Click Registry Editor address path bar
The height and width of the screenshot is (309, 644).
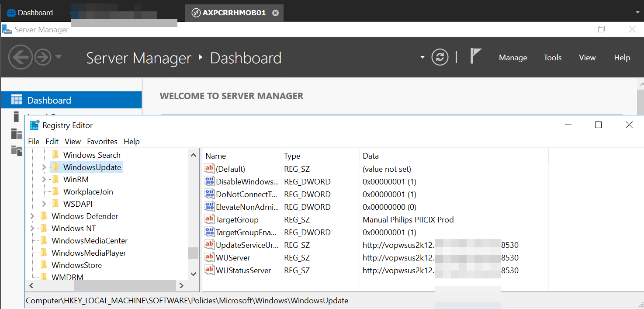(334, 301)
